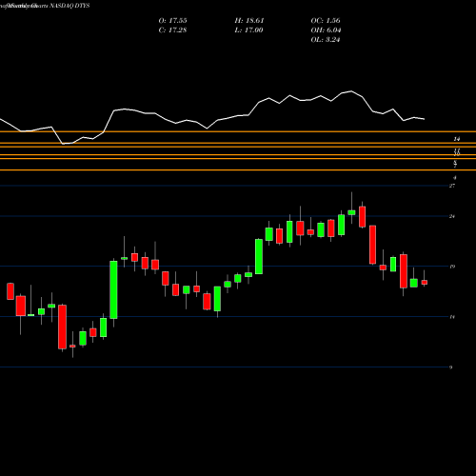This screenshot has height=476, width=476.
Task: Click the 24 price axis label
Action: 452,216
